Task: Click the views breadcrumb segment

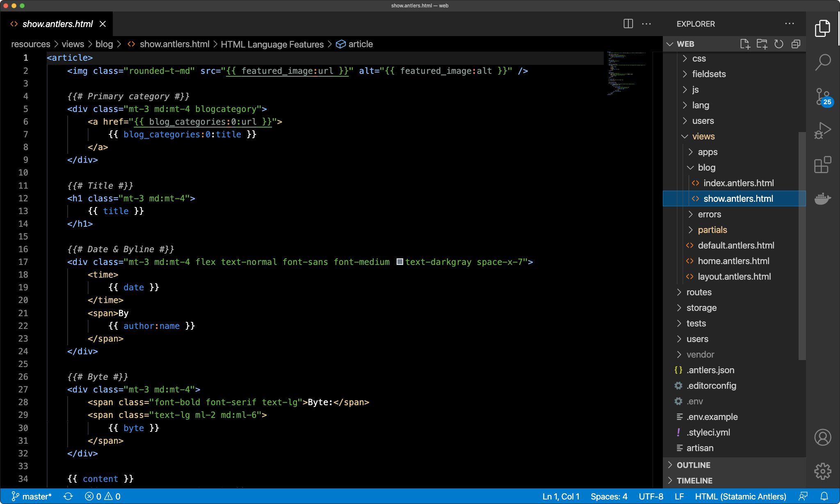Action: click(73, 44)
